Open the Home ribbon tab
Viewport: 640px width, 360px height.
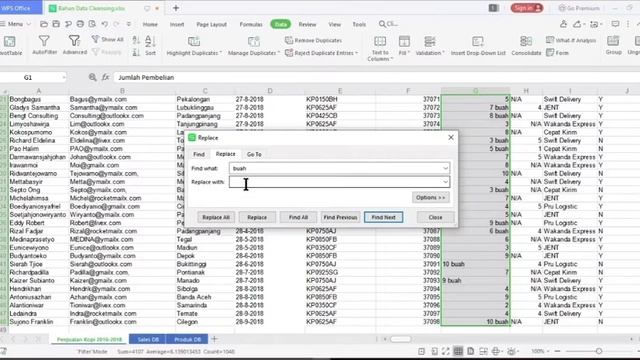tap(150, 24)
